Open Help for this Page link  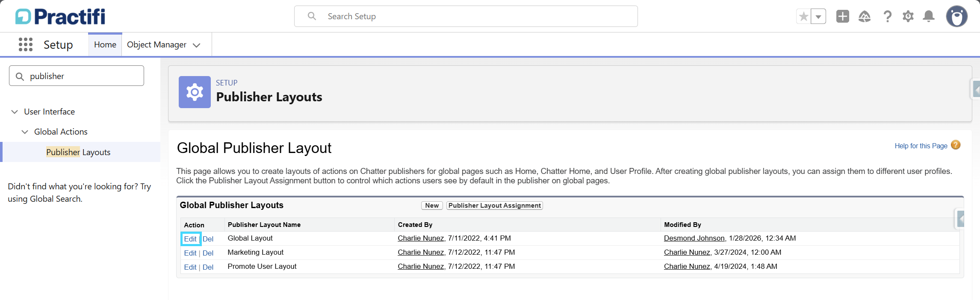point(921,146)
